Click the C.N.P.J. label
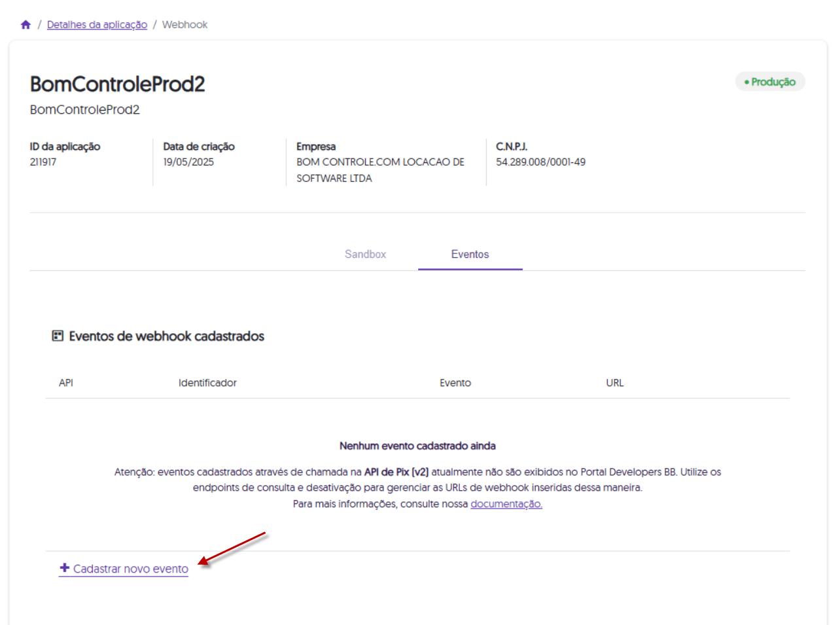 [512, 147]
